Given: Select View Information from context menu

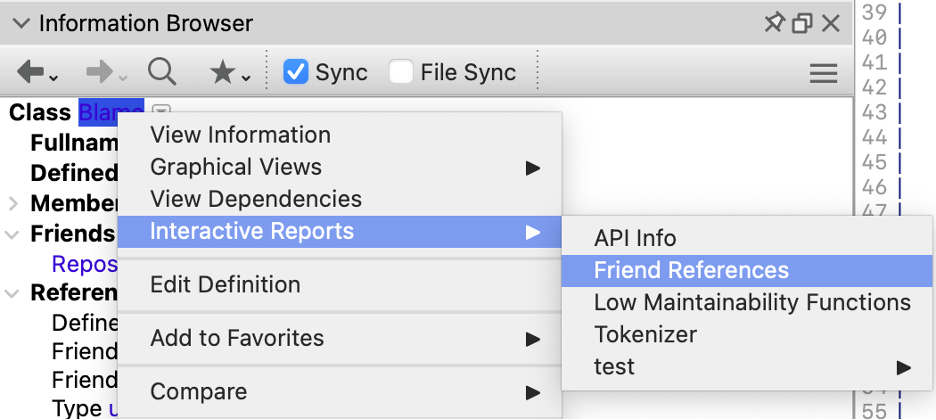Looking at the screenshot, I should tap(240, 135).
